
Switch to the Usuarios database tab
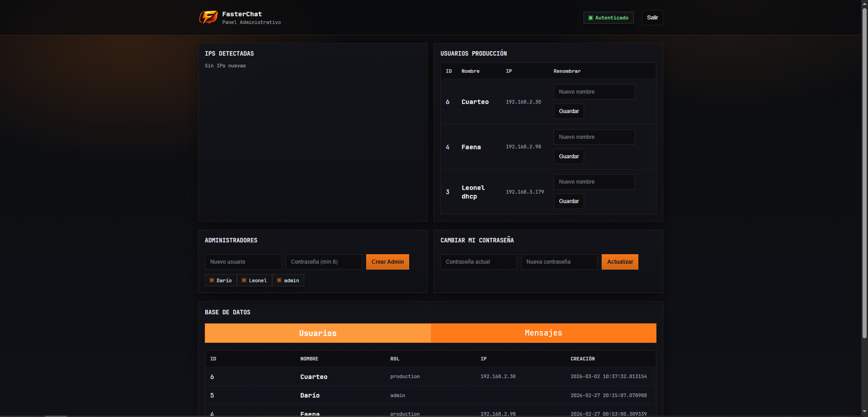coord(317,333)
